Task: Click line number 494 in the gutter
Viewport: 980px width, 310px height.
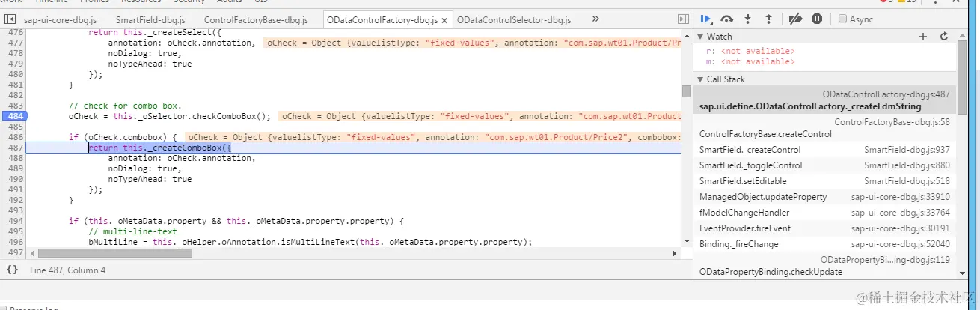Action: click(x=15, y=221)
